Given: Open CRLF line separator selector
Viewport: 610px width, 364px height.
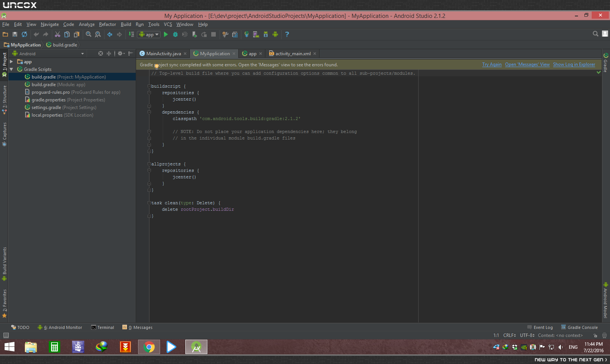Looking at the screenshot, I should (509, 335).
